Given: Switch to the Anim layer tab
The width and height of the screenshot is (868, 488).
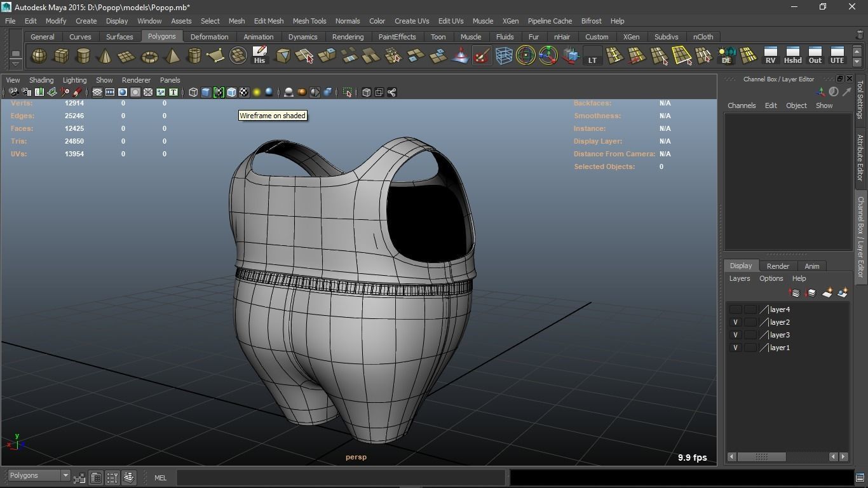Looking at the screenshot, I should [811, 266].
